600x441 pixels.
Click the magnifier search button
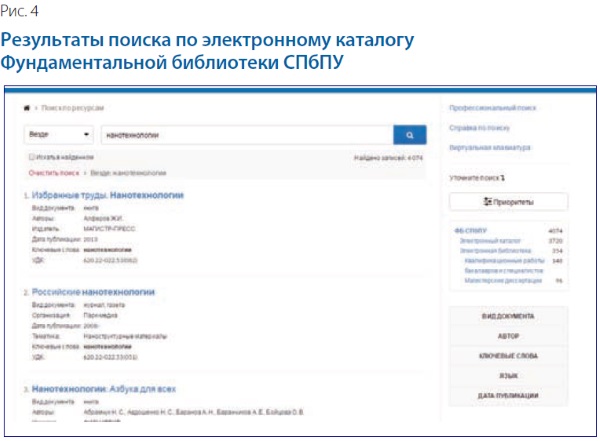tap(409, 134)
